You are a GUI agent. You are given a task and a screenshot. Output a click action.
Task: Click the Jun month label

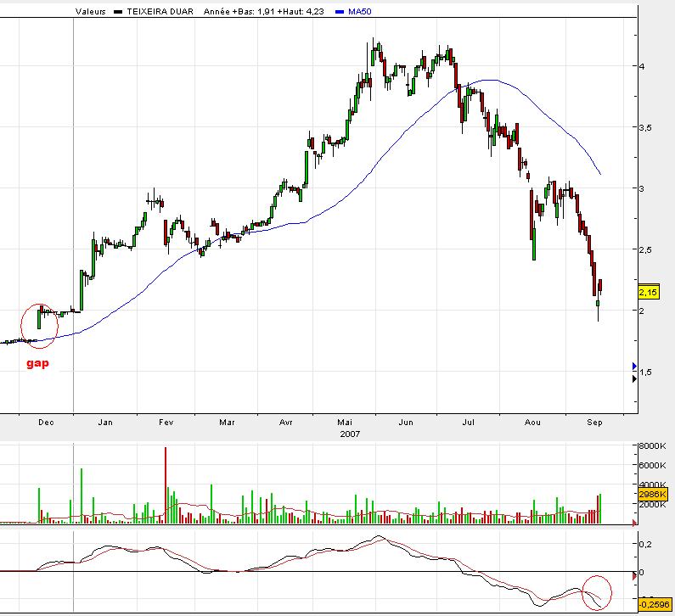[406, 423]
